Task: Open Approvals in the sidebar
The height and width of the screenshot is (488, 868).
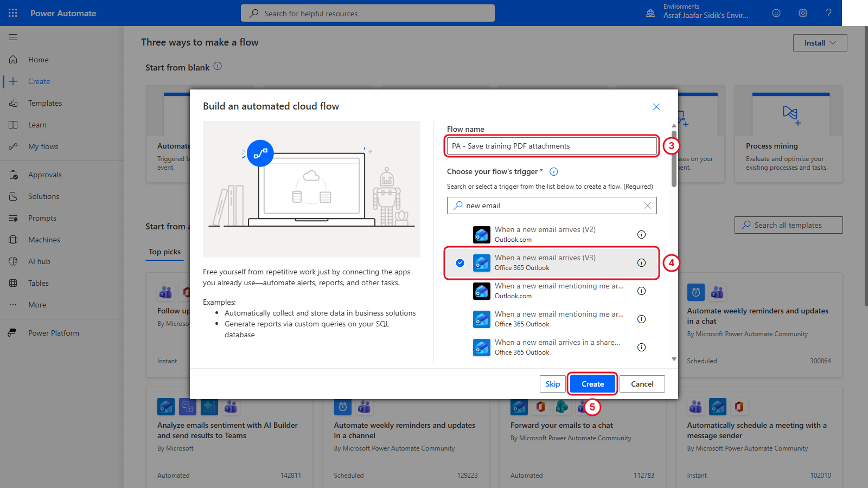Action: coord(62,175)
